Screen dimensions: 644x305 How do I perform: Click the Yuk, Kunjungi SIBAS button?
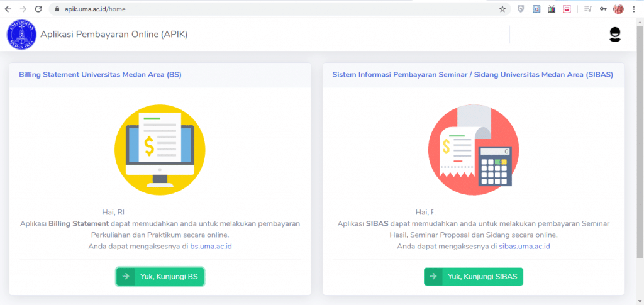pos(474,276)
